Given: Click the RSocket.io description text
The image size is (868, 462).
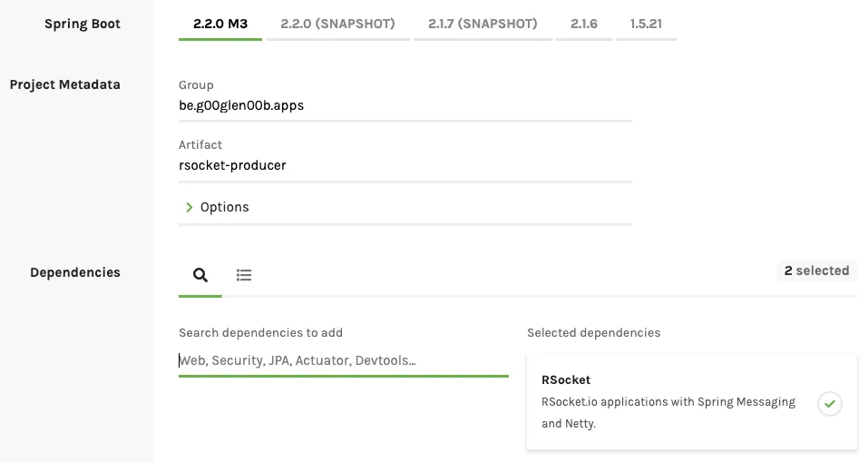Looking at the screenshot, I should point(668,413).
